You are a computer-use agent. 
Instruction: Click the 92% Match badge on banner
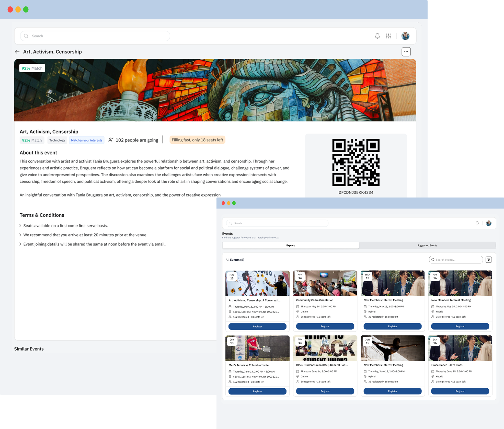click(32, 68)
